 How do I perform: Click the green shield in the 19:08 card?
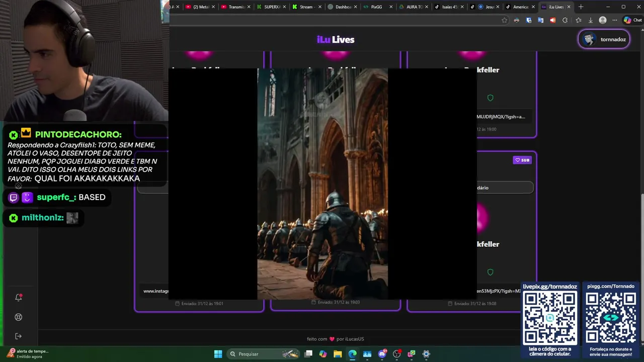490,272
